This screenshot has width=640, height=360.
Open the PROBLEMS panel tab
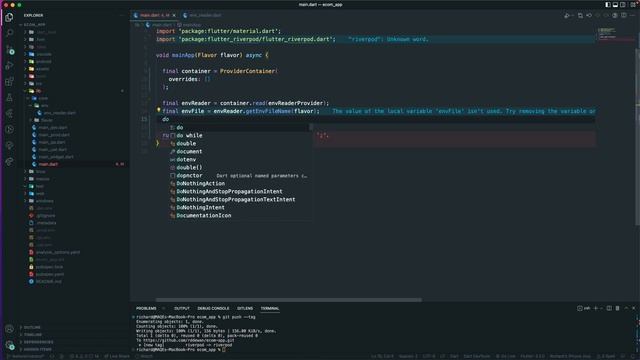pos(146,308)
